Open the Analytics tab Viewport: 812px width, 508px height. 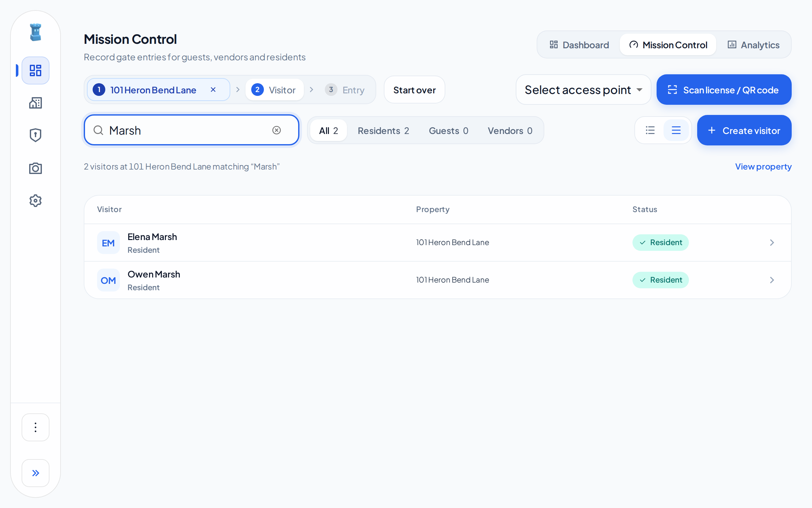[754, 45]
